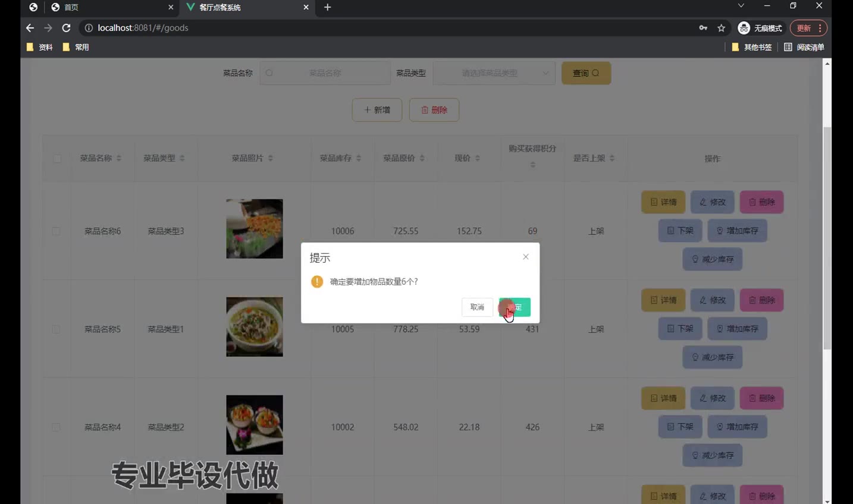Screen dimensions: 853x504
Task: Open the 阅读清单 reading list
Action: [x=804, y=47]
